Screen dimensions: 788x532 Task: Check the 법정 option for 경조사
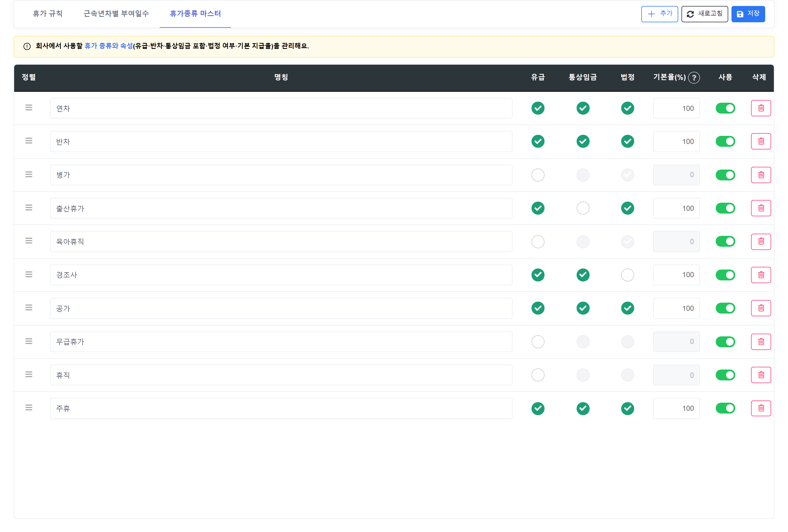pos(628,275)
